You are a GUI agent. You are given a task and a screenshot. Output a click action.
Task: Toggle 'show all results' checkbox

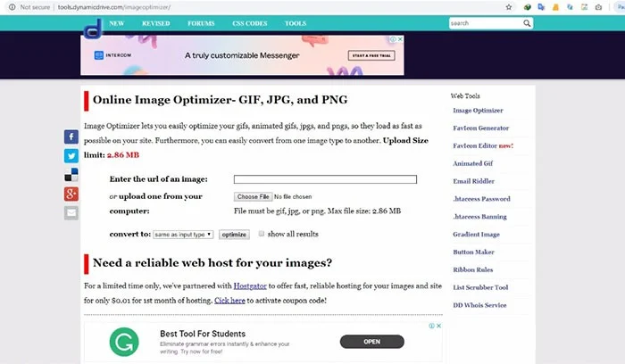[262, 234]
